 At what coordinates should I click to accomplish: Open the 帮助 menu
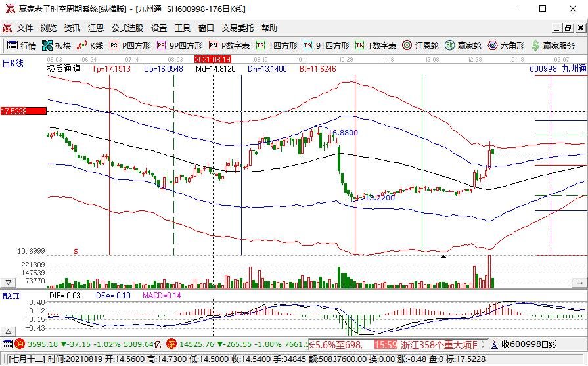[269, 28]
